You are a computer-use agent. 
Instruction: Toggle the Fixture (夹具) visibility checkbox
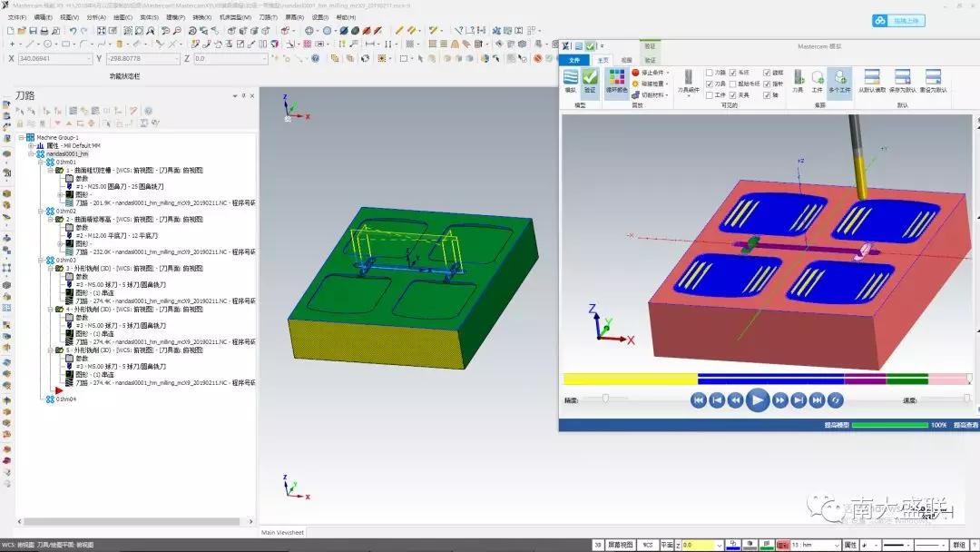(x=733, y=95)
